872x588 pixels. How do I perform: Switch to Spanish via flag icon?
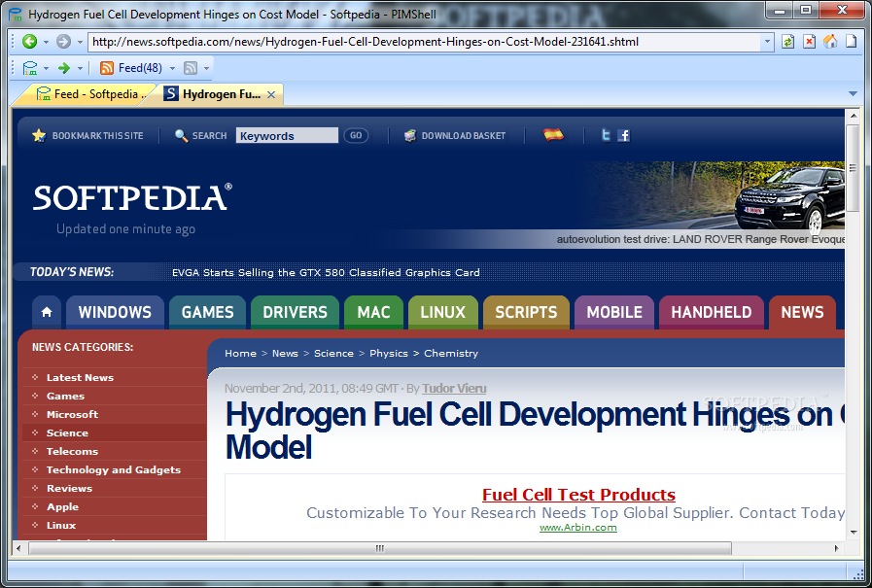pos(553,135)
